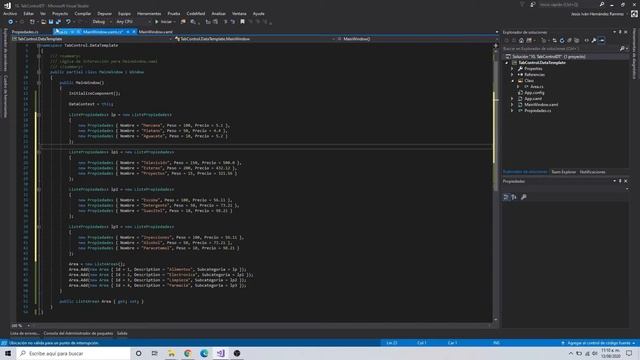640x360 pixels.
Task: Click Properties wrench icon in Solution Explorer toolbar
Action: pyautogui.click(x=594, y=40)
